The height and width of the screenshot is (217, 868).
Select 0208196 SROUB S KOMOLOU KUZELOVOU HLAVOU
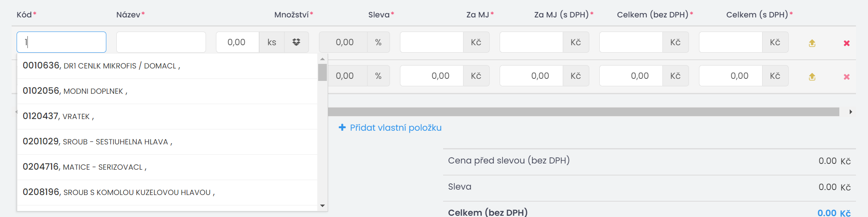tap(167, 193)
